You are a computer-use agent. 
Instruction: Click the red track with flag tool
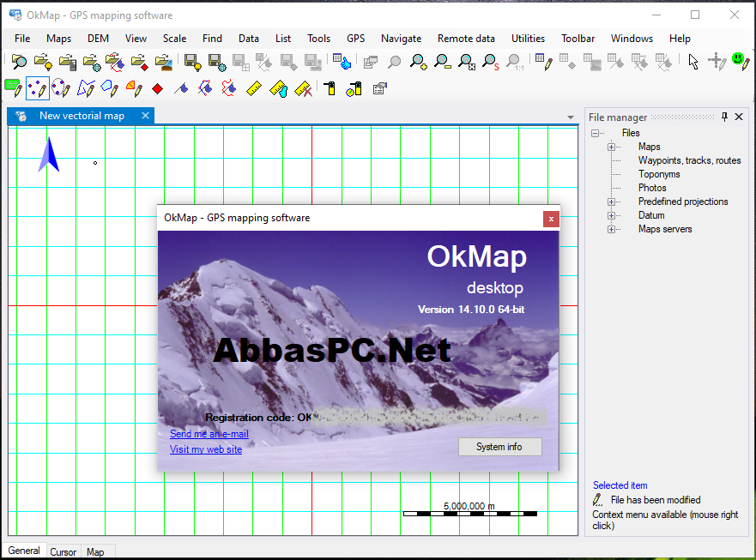[x=229, y=88]
